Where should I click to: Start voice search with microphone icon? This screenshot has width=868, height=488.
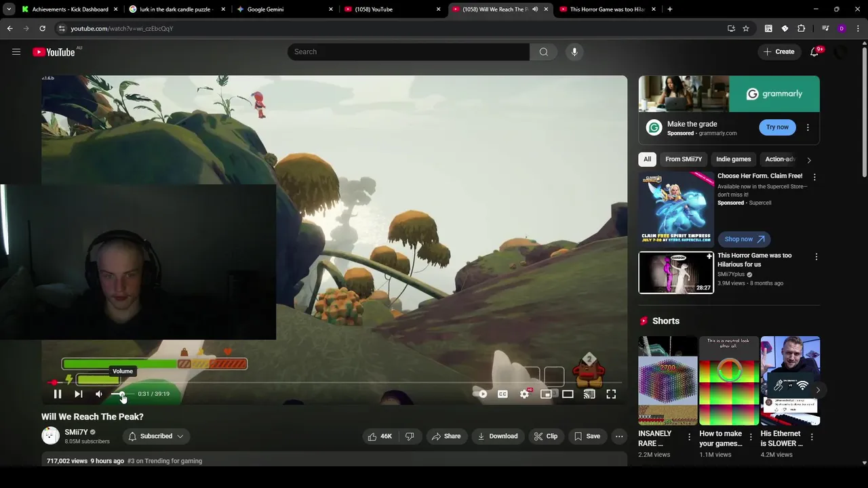(x=574, y=52)
